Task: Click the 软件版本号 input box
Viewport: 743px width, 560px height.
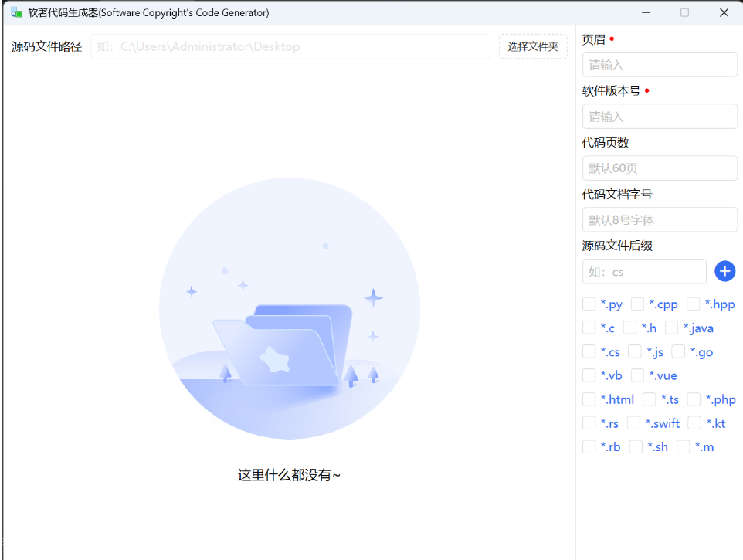Action: click(x=660, y=117)
